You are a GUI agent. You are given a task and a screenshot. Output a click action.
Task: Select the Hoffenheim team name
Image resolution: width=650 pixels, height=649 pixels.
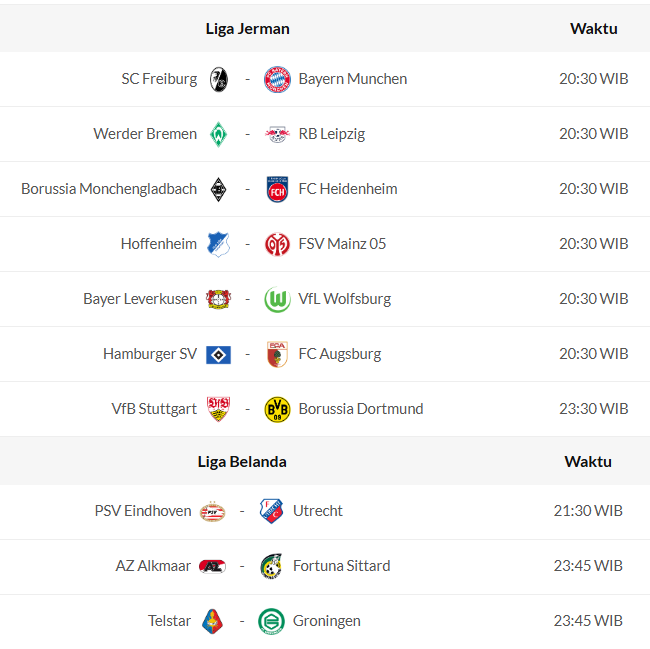click(159, 244)
